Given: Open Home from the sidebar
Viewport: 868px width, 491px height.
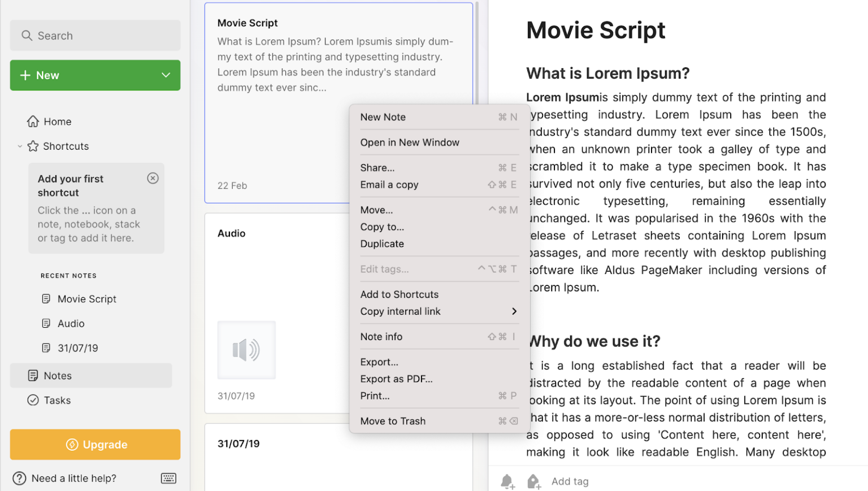Looking at the screenshot, I should [x=57, y=121].
